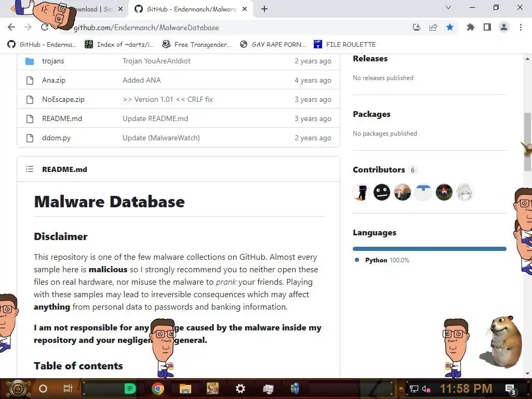The height and width of the screenshot is (399, 532).
Task: Open File Explorer from the taskbar
Action: pyautogui.click(x=185, y=389)
